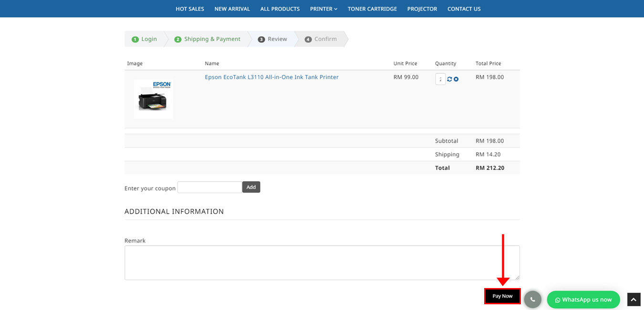The height and width of the screenshot is (310, 644).
Task: Expand the PRINTER dropdown menu
Action: coord(323,9)
